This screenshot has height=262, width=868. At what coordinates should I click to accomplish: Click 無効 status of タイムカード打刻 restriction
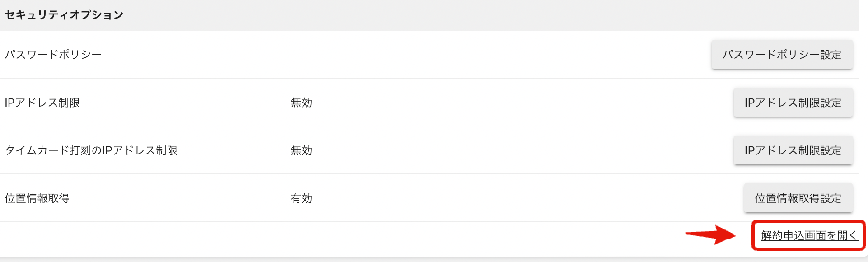(301, 150)
